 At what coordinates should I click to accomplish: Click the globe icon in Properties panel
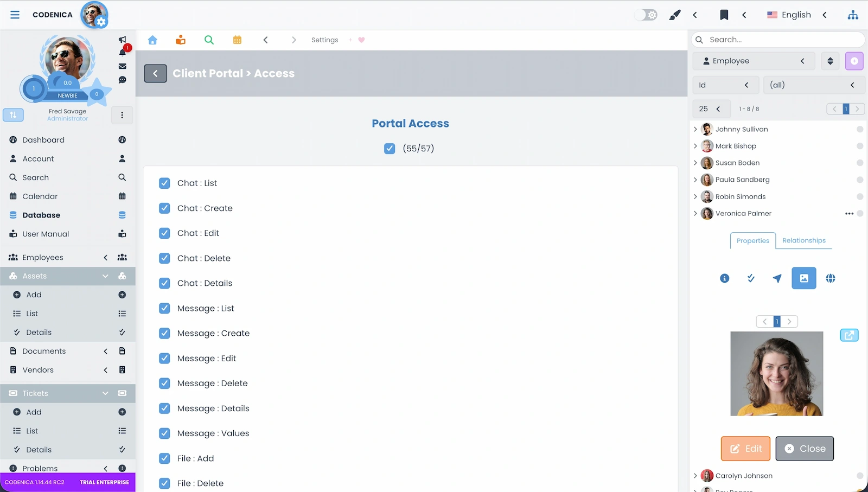831,278
